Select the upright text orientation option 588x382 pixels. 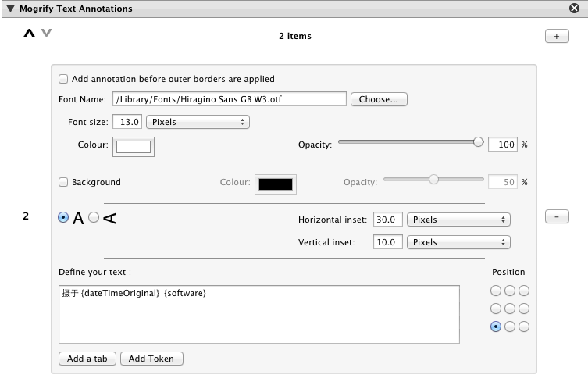64,219
